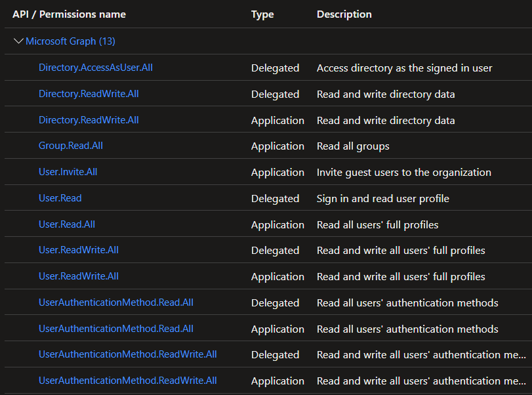The image size is (532, 395).
Task: Click the API / Permissions name column header
Action: coord(70,14)
